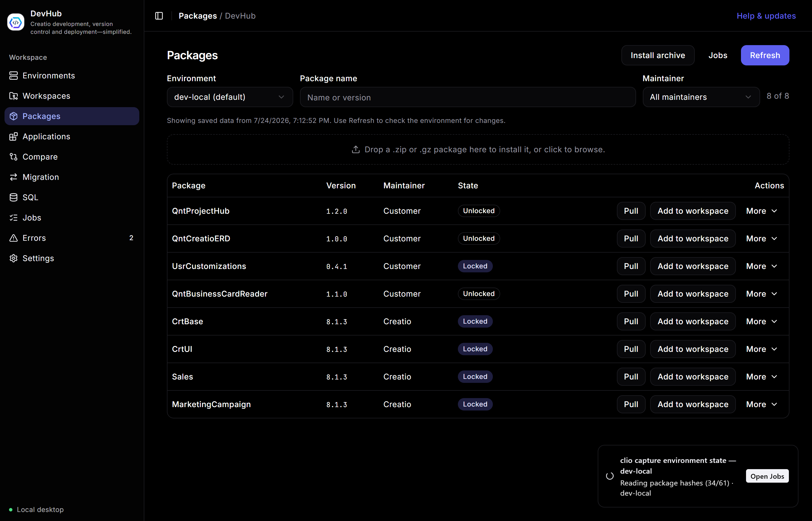This screenshot has height=521, width=812.
Task: Pull the QntCreatioERD package
Action: (631, 239)
